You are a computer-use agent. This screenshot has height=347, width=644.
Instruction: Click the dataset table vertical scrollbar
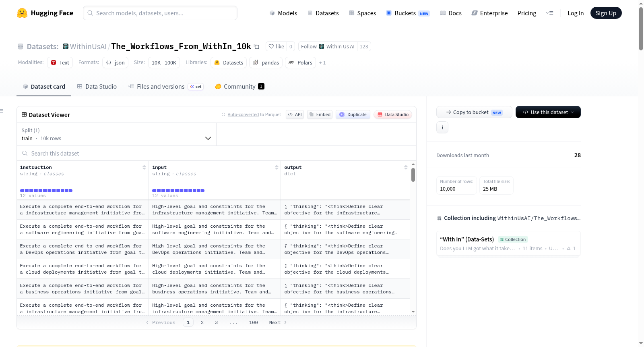(x=413, y=175)
